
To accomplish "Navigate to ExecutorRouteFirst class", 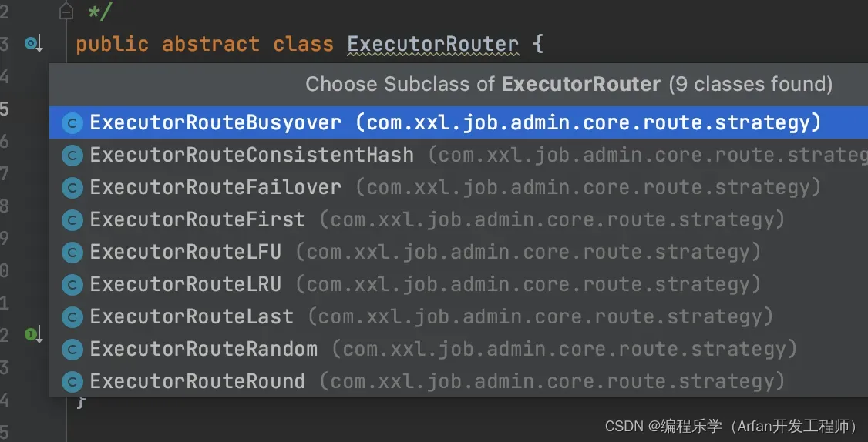I will (459, 220).
